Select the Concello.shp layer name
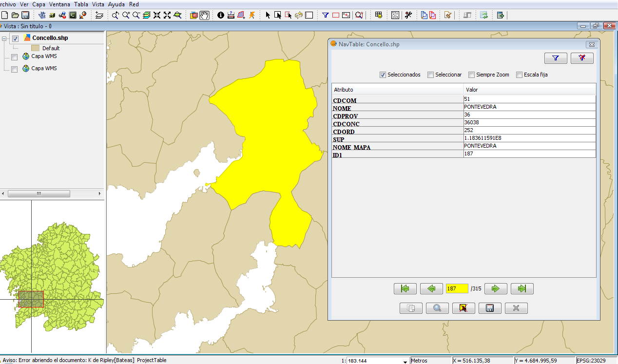618x364 pixels. (x=50, y=38)
